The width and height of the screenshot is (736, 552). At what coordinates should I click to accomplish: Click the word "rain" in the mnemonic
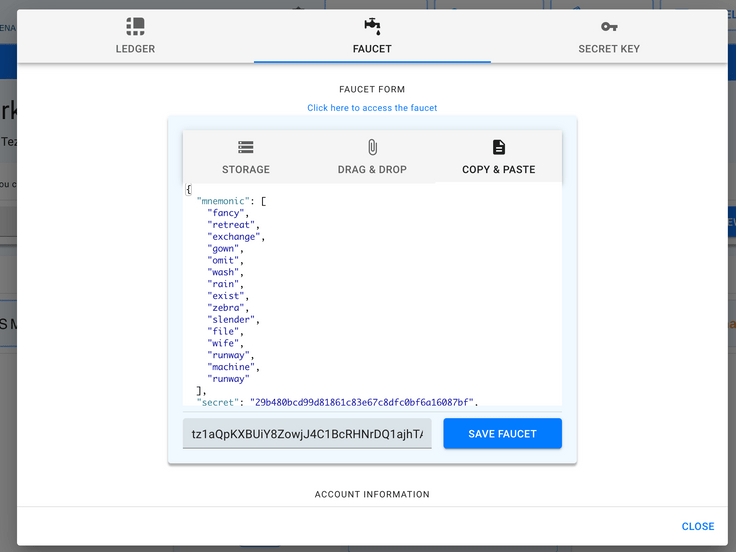coord(223,284)
